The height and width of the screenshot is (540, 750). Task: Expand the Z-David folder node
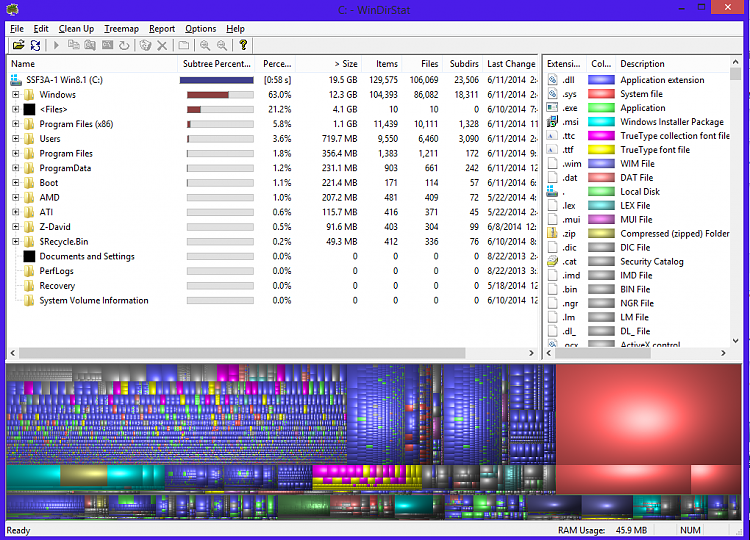tap(16, 227)
